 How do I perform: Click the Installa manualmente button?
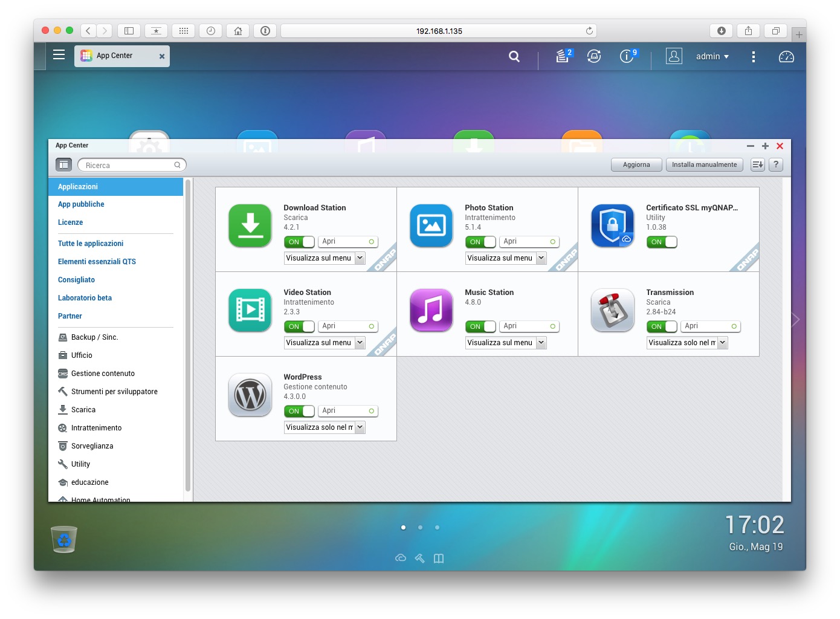705,164
